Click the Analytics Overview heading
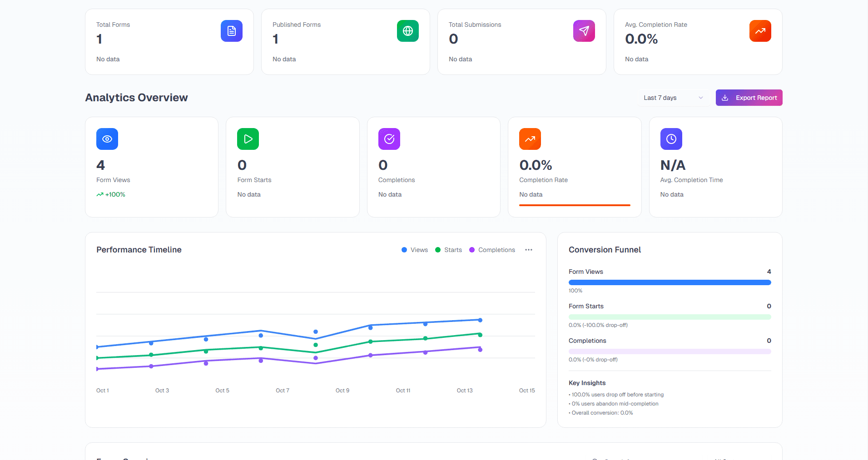Image resolution: width=868 pixels, height=460 pixels. pos(136,98)
